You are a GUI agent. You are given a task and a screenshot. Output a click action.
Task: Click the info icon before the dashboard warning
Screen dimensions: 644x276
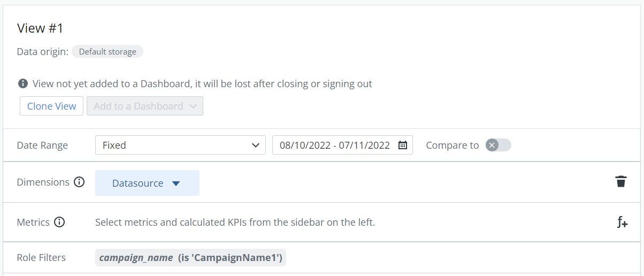point(23,83)
